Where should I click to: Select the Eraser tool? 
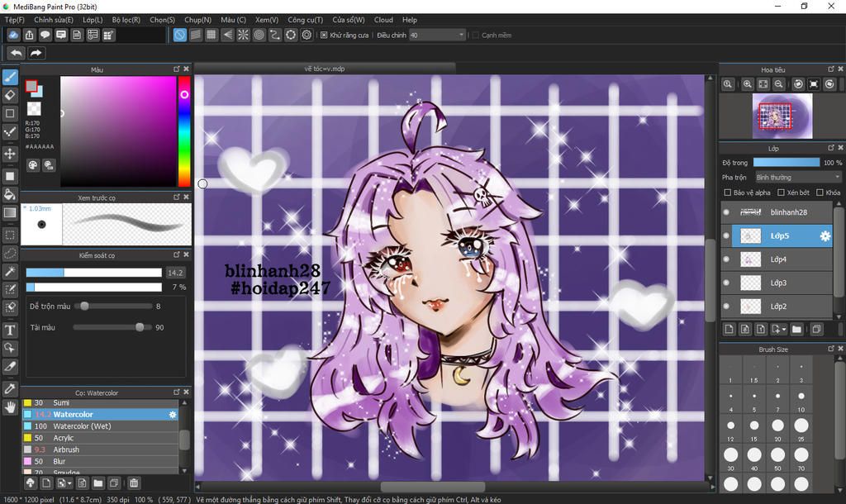[10, 95]
